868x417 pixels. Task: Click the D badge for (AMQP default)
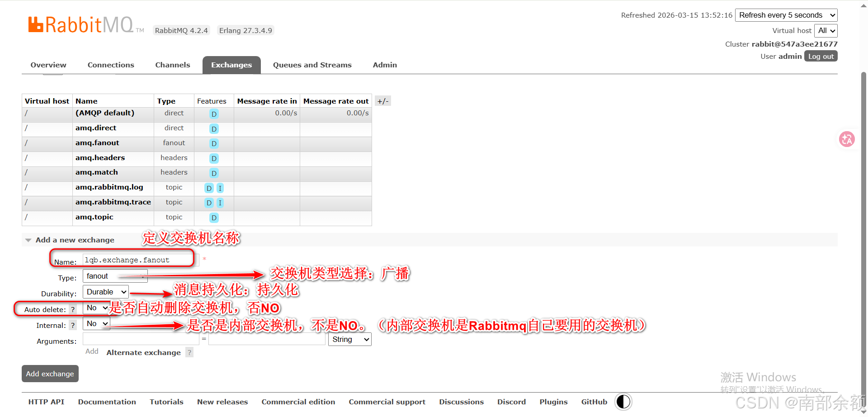coord(214,114)
